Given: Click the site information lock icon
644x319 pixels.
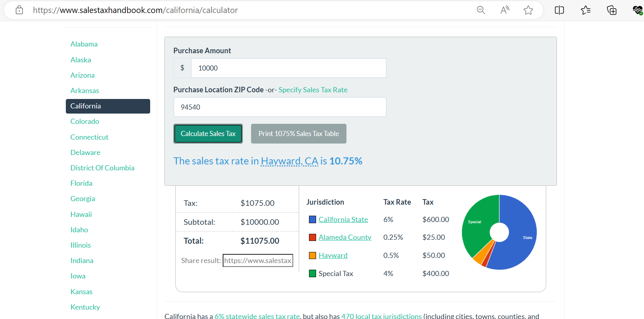Looking at the screenshot, I should (19, 10).
